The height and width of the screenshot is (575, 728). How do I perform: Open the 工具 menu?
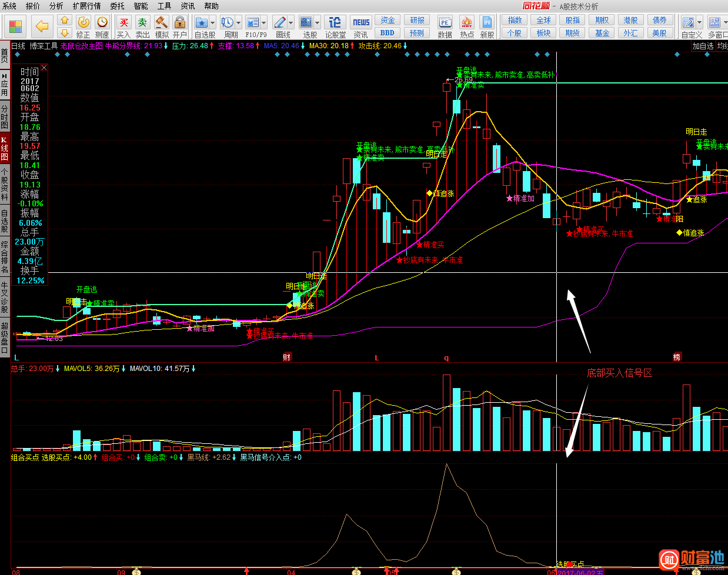pos(165,6)
